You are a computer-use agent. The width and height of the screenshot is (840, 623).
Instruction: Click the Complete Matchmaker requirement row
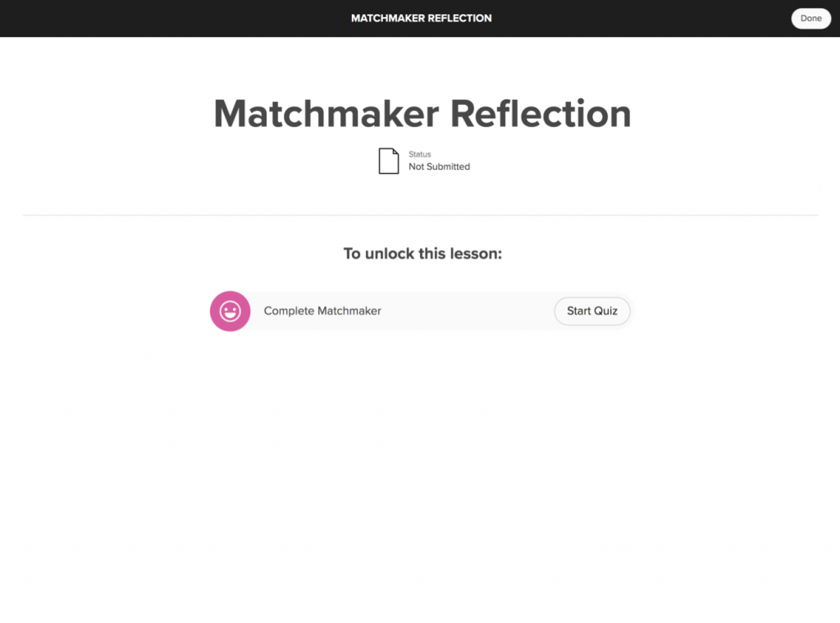click(x=422, y=311)
